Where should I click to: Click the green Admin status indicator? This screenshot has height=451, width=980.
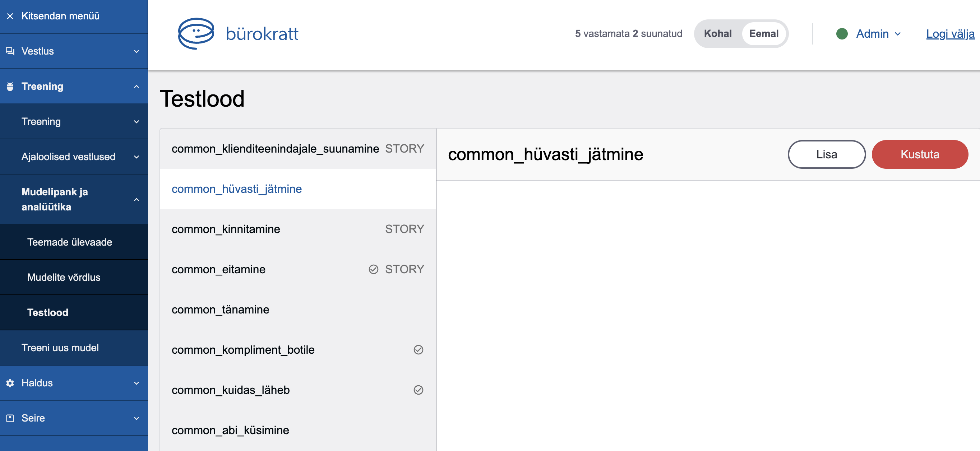coord(842,34)
